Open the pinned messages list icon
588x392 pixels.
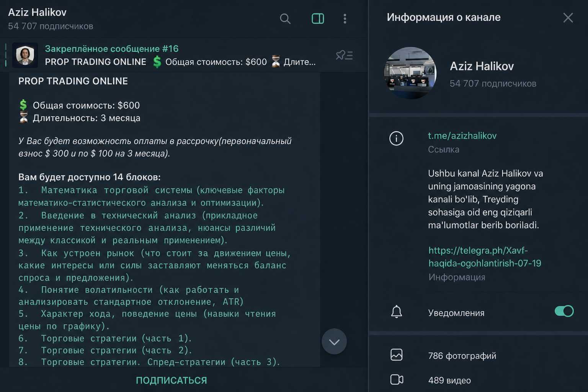point(344,56)
